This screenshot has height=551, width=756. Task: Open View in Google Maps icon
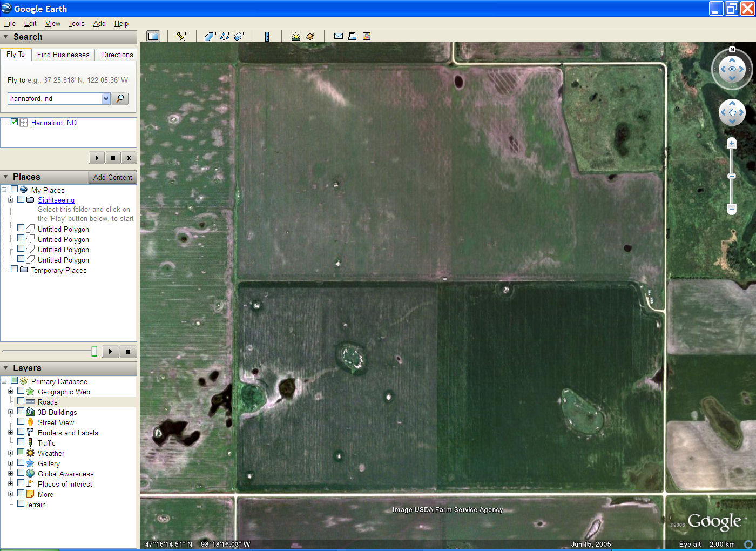click(367, 36)
